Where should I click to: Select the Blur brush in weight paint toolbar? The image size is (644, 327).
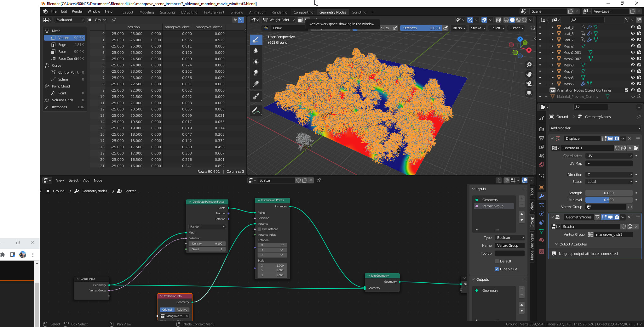(256, 50)
